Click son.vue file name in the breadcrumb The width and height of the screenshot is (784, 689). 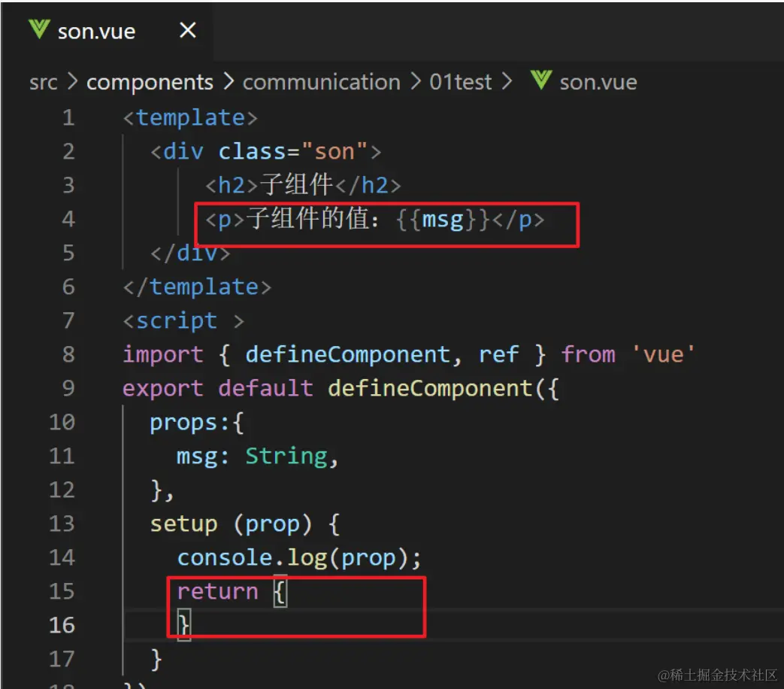pos(598,82)
